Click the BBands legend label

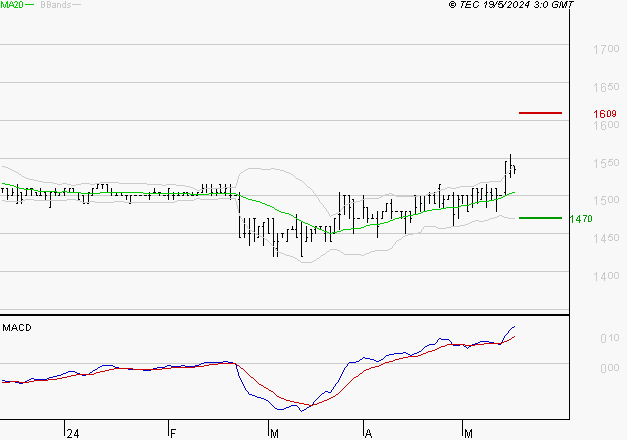point(56,5)
